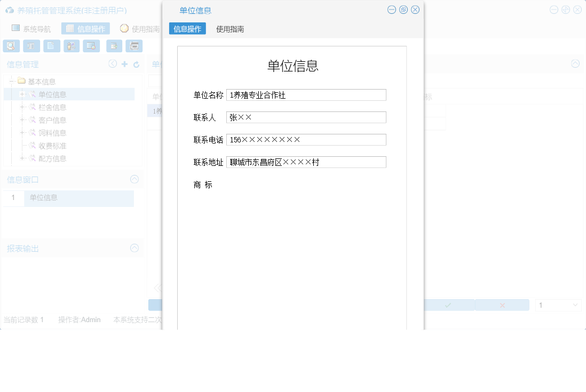Screen dimensions: 586x392
Task: Select the 信息操作 tab in dialog
Action: click(x=187, y=29)
